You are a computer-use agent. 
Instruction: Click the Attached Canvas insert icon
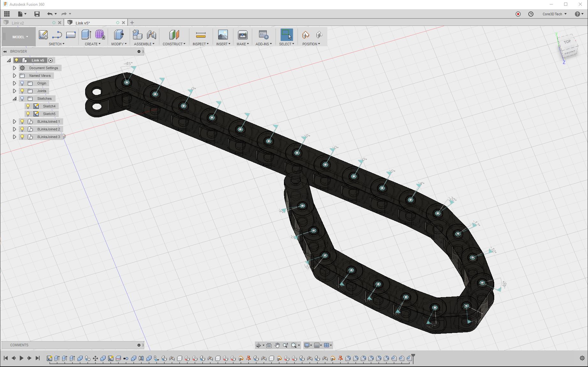point(222,35)
